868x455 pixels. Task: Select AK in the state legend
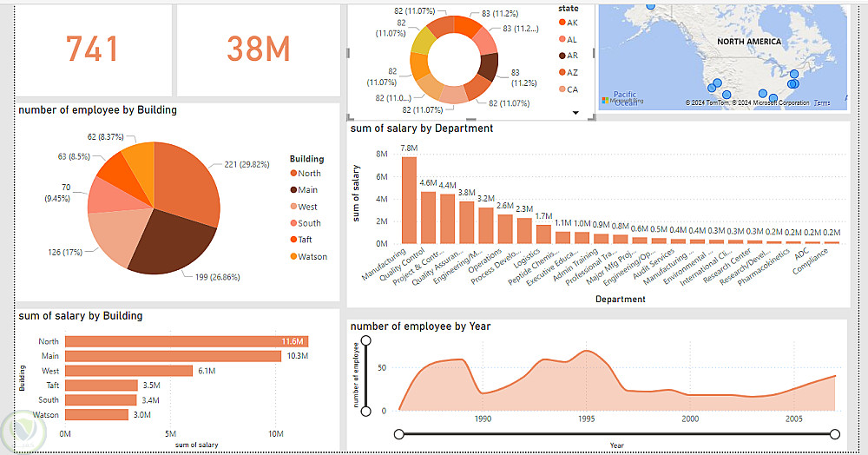(x=569, y=23)
